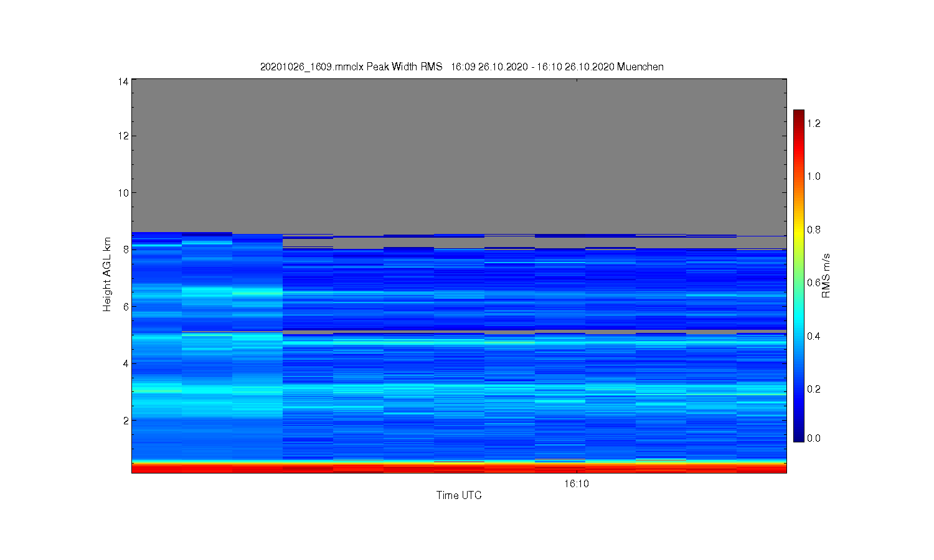This screenshot has height=560, width=934.
Task: Click the 6 km height axis label
Action: (126, 306)
